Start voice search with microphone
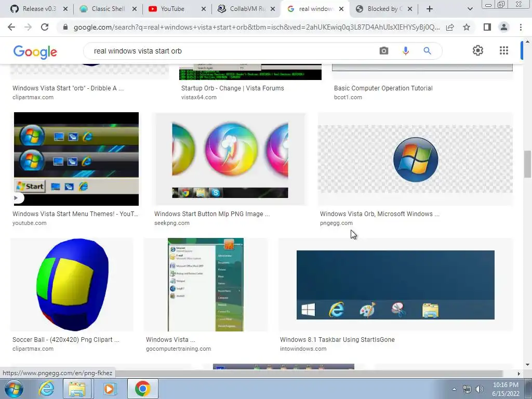The height and width of the screenshot is (399, 532). click(x=405, y=51)
